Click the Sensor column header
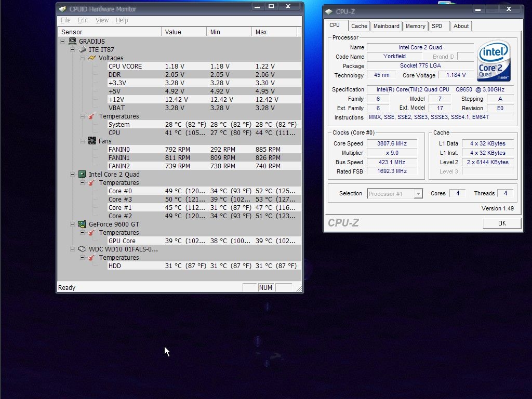532x399 pixels. [110, 32]
